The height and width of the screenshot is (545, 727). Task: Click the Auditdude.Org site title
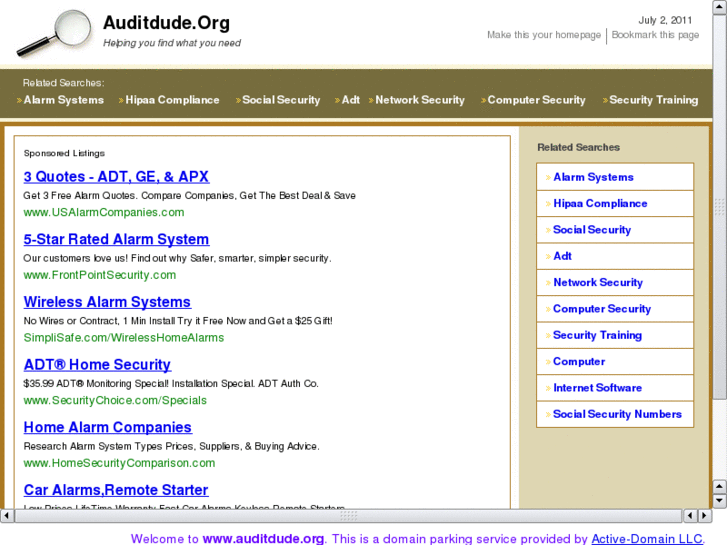166,23
